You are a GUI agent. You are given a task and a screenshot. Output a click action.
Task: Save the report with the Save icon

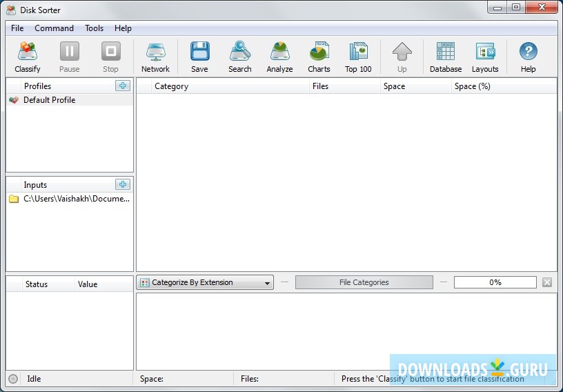(x=199, y=51)
